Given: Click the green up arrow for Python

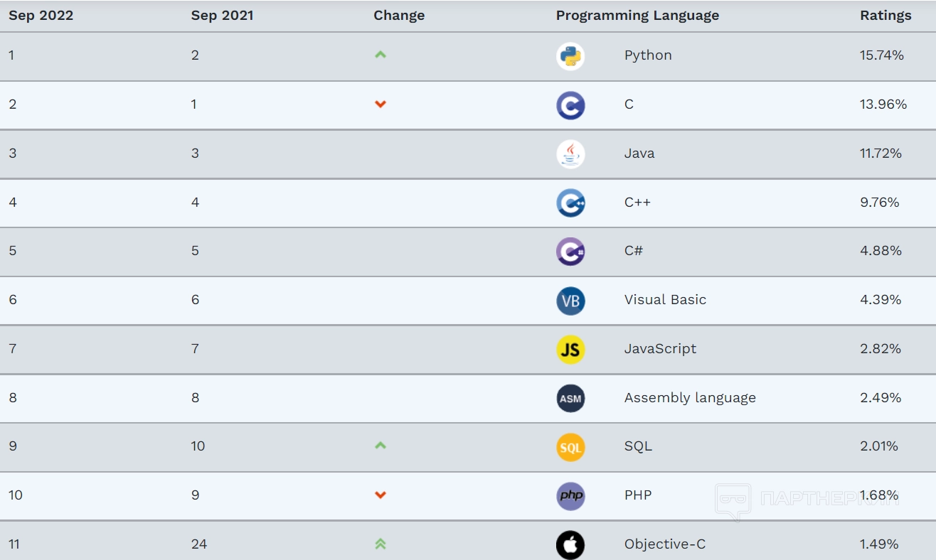Looking at the screenshot, I should point(381,55).
